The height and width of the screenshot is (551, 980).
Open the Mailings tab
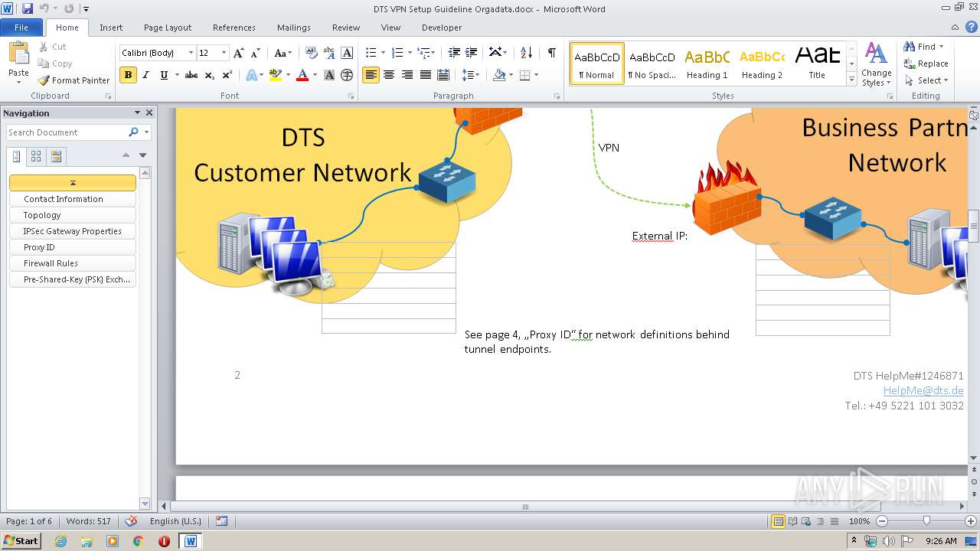pos(294,28)
